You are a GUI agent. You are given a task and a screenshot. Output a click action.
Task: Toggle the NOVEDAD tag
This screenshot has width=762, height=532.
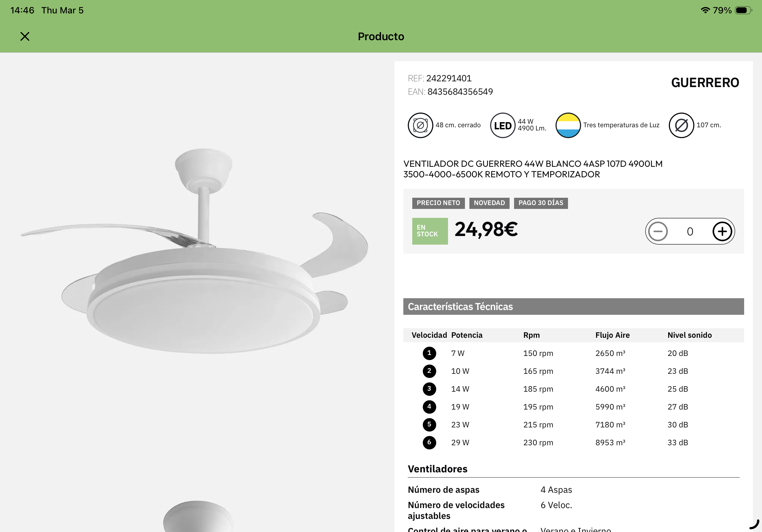click(489, 203)
